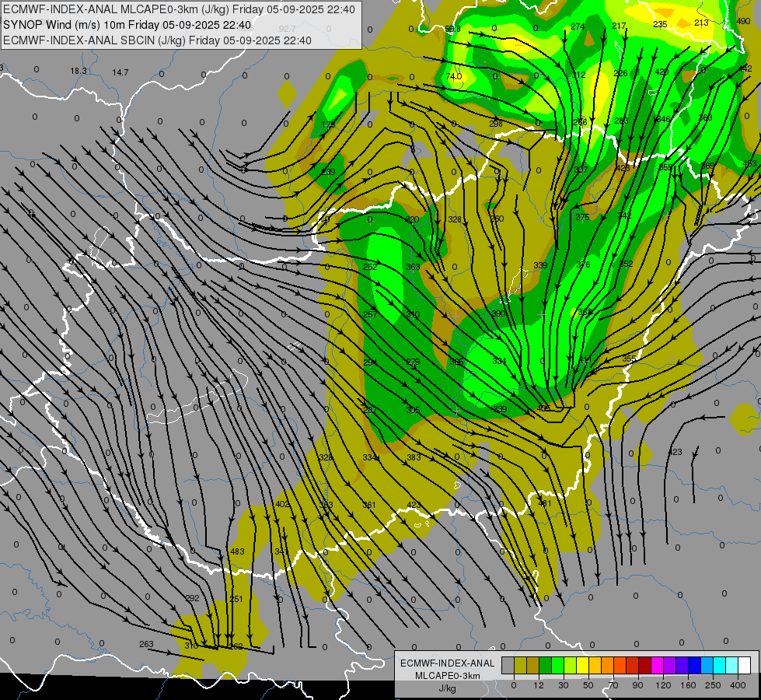Click the map value '461'
The width and height of the screenshot is (761, 700).
pos(545,503)
